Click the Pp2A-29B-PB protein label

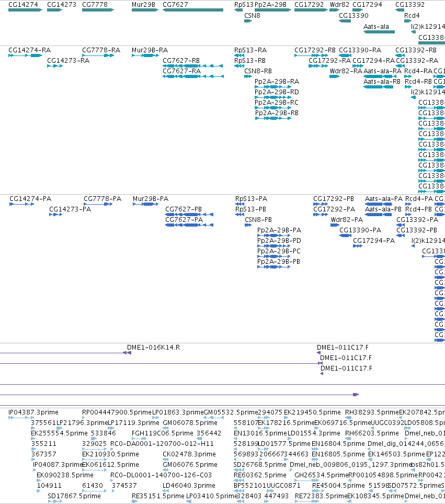279,262
